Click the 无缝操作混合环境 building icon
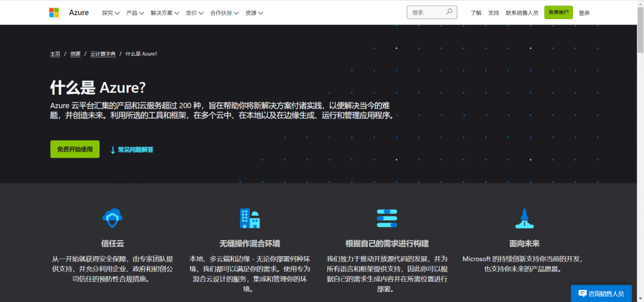 250,218
